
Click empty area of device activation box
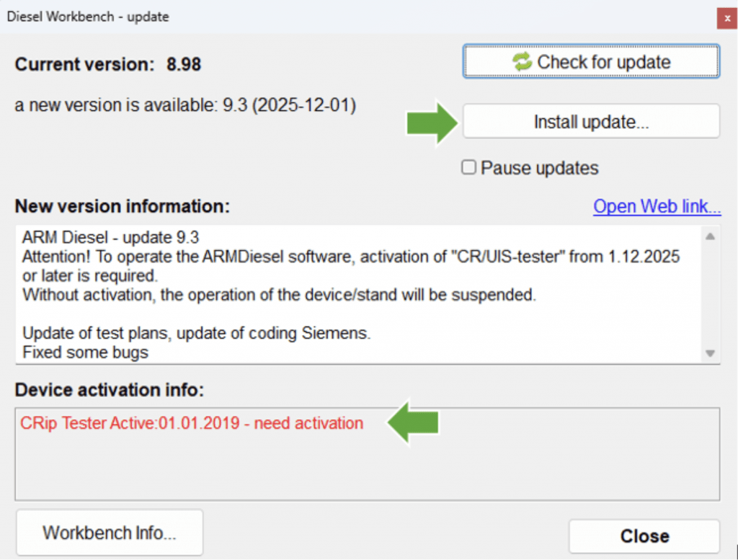(x=360, y=468)
